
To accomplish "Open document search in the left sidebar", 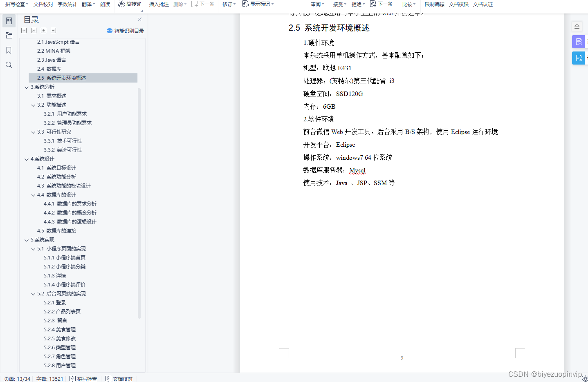I will [x=9, y=65].
